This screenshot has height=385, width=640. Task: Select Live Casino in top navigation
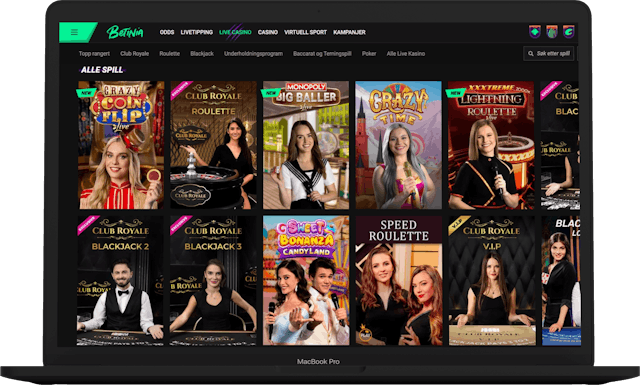click(x=235, y=32)
